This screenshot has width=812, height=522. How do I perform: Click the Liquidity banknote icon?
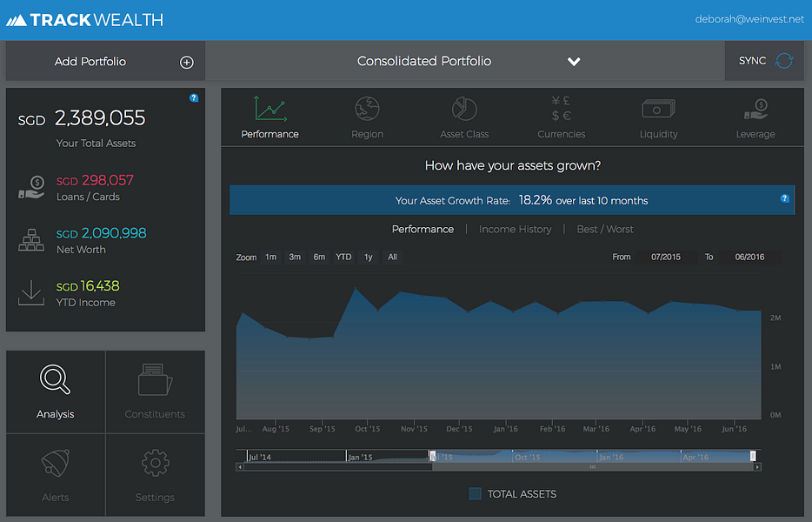pos(658,109)
